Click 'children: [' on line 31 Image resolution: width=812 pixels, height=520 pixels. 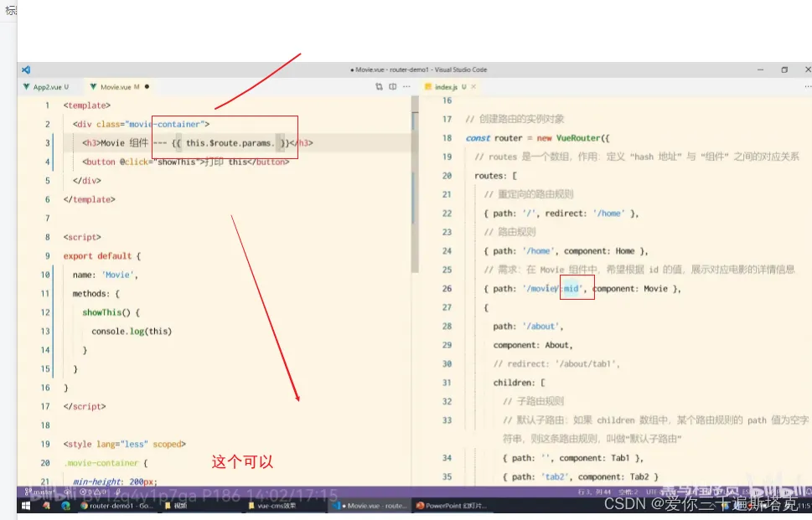click(519, 383)
